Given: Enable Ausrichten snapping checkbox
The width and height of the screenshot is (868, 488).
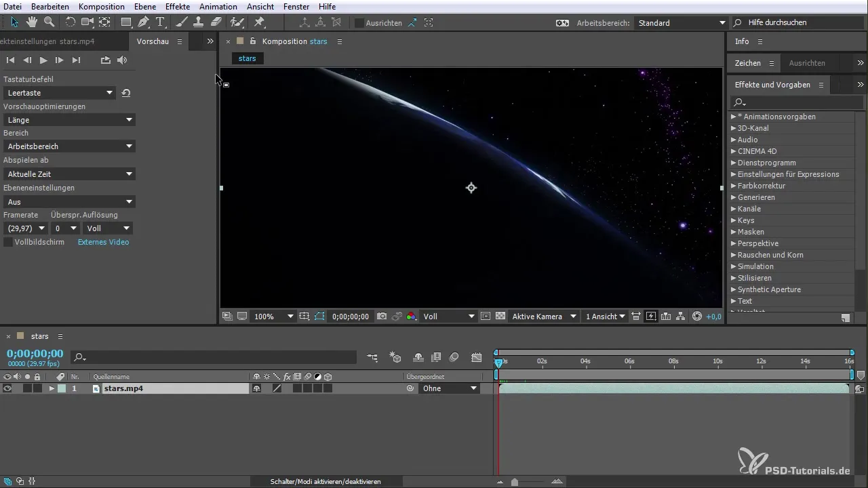Looking at the screenshot, I should pyautogui.click(x=359, y=23).
